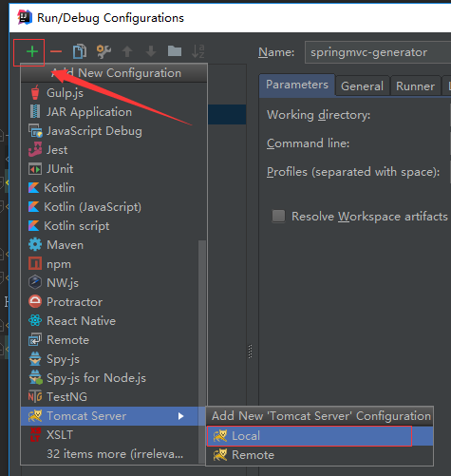
Task: Click the Name field with springmvc-generator
Action: pyautogui.click(x=378, y=52)
